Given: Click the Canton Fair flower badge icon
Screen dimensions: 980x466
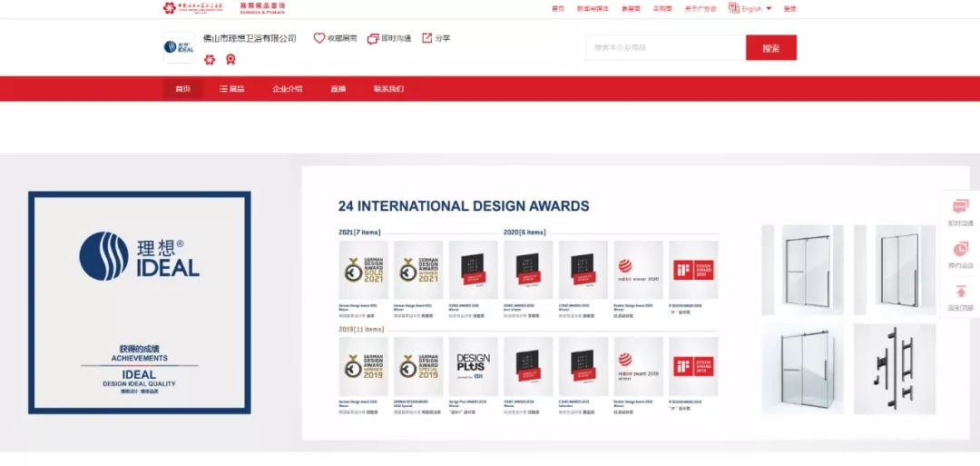Looking at the screenshot, I should 210,59.
